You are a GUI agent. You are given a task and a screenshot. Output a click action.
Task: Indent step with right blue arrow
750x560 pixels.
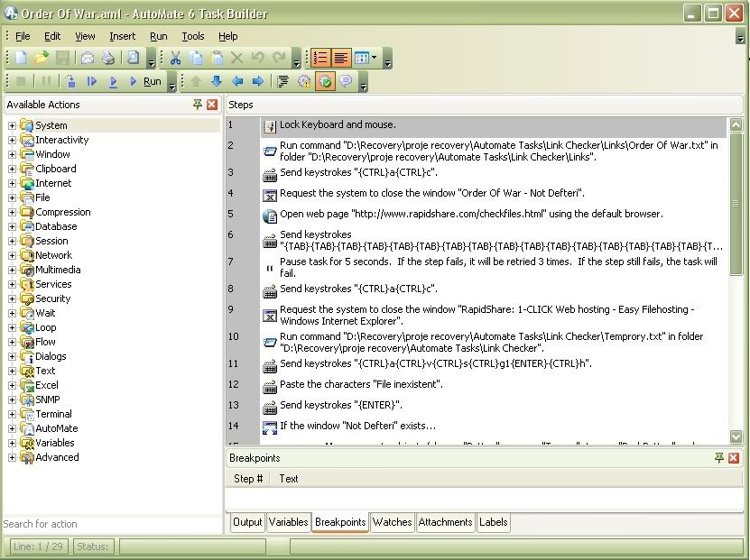point(258,81)
